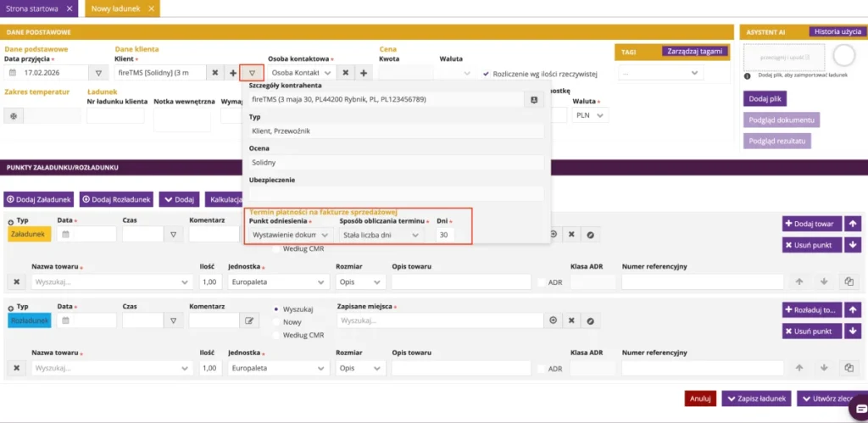Click the Dodaj plik button

765,98
